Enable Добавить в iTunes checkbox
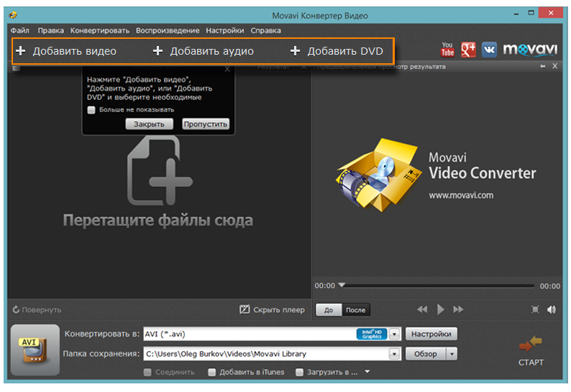Image resolution: width=571 pixels, height=392 pixels. [x=212, y=373]
